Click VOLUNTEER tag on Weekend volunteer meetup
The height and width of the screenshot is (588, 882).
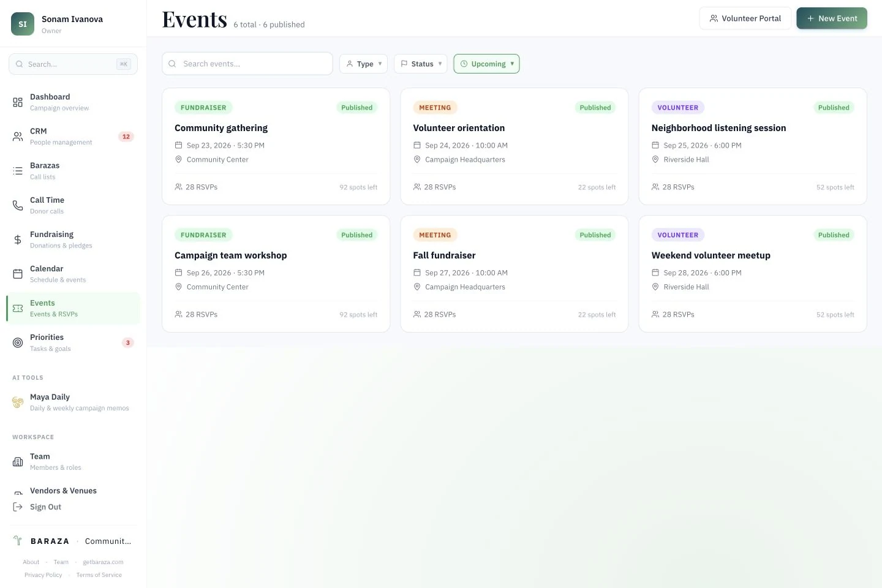(x=678, y=235)
